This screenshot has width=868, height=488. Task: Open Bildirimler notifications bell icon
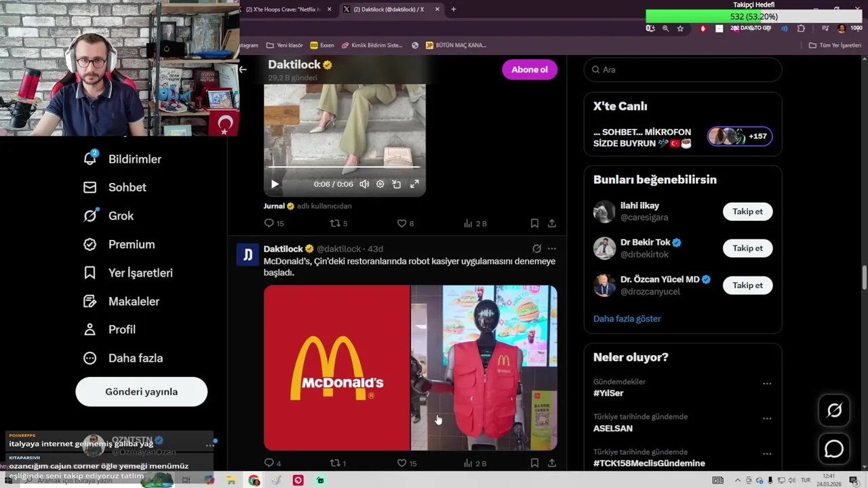[x=90, y=158]
